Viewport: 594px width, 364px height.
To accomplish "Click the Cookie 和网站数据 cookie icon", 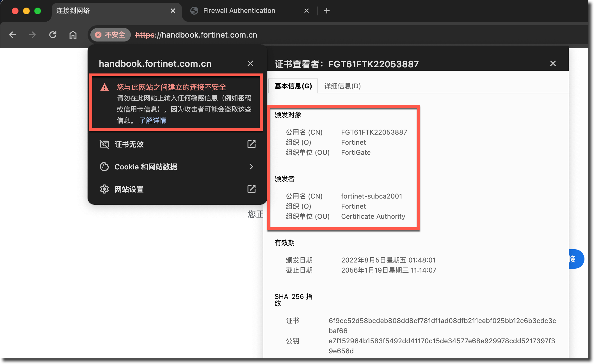I will coord(104,167).
